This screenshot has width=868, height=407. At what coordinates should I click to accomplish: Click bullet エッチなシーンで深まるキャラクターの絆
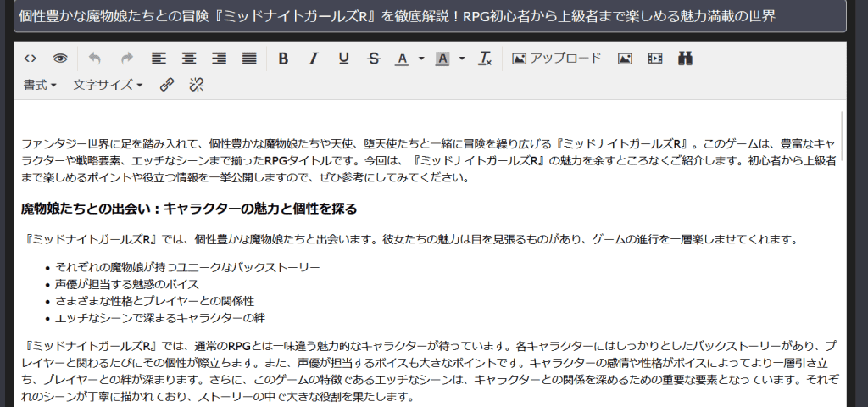(160, 318)
